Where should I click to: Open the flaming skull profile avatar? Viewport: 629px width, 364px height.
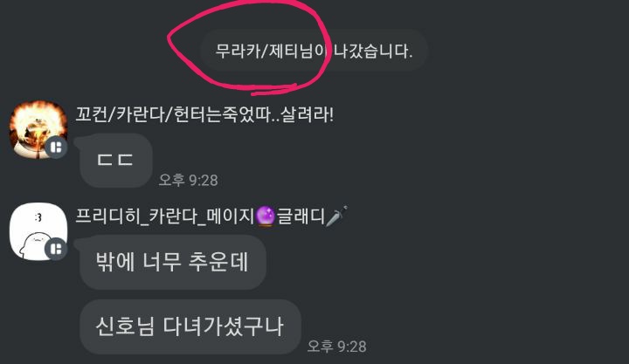click(38, 129)
